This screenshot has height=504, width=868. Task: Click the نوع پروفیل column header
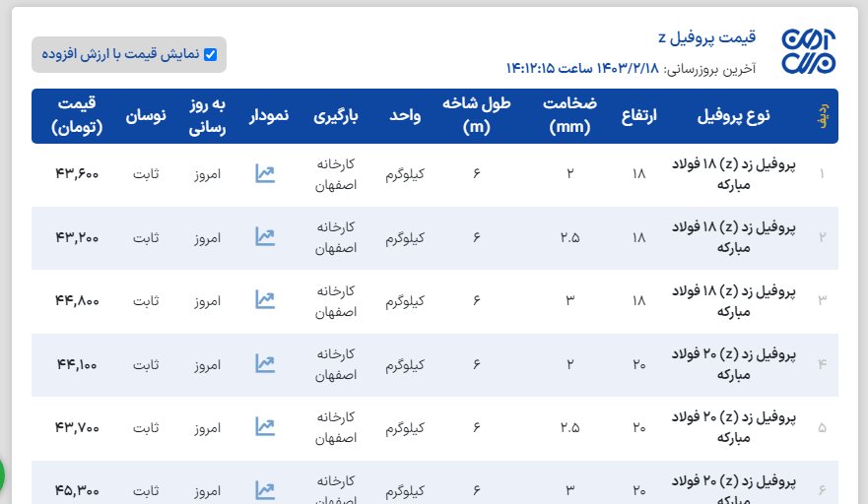(x=733, y=116)
